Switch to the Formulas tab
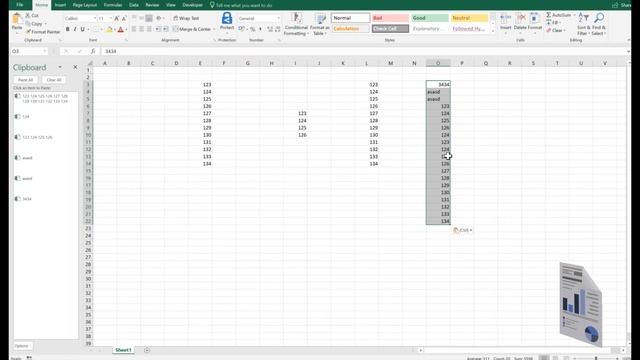Viewport: 640px width, 360px height. [x=113, y=5]
